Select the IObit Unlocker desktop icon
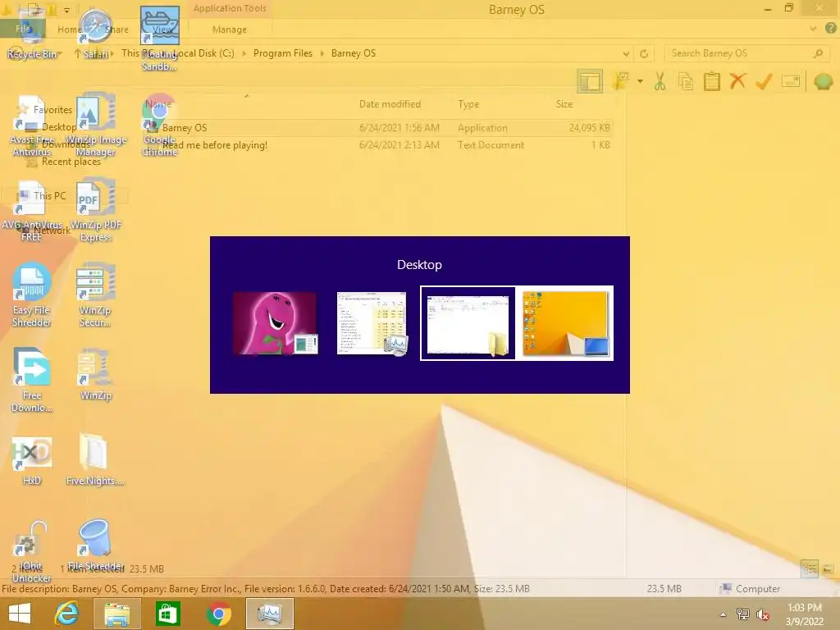 [x=32, y=552]
